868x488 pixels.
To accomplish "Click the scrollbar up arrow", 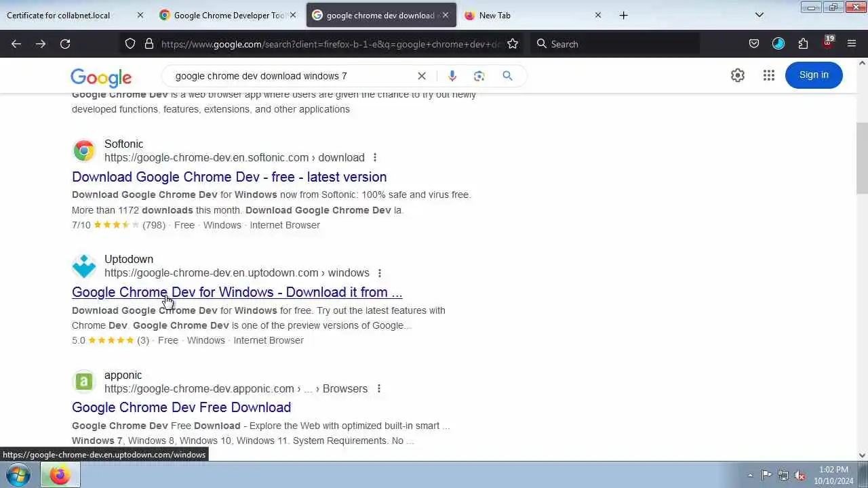I will (862, 64).
